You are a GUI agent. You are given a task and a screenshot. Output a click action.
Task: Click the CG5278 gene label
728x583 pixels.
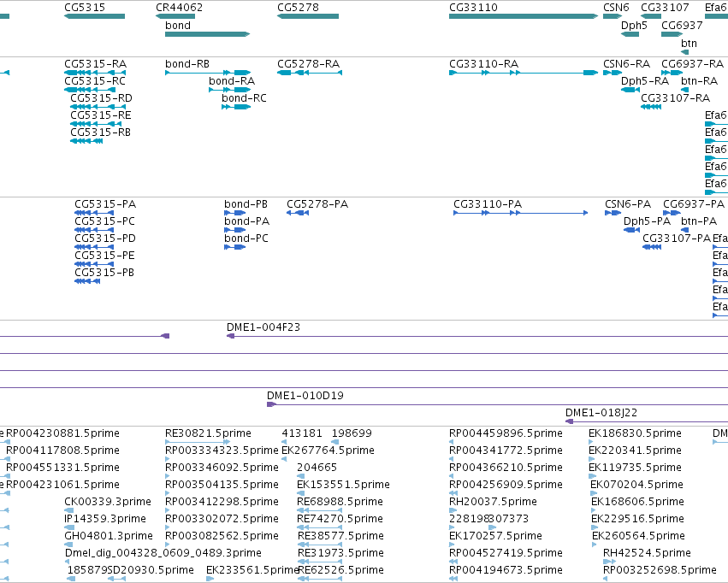[x=298, y=8]
